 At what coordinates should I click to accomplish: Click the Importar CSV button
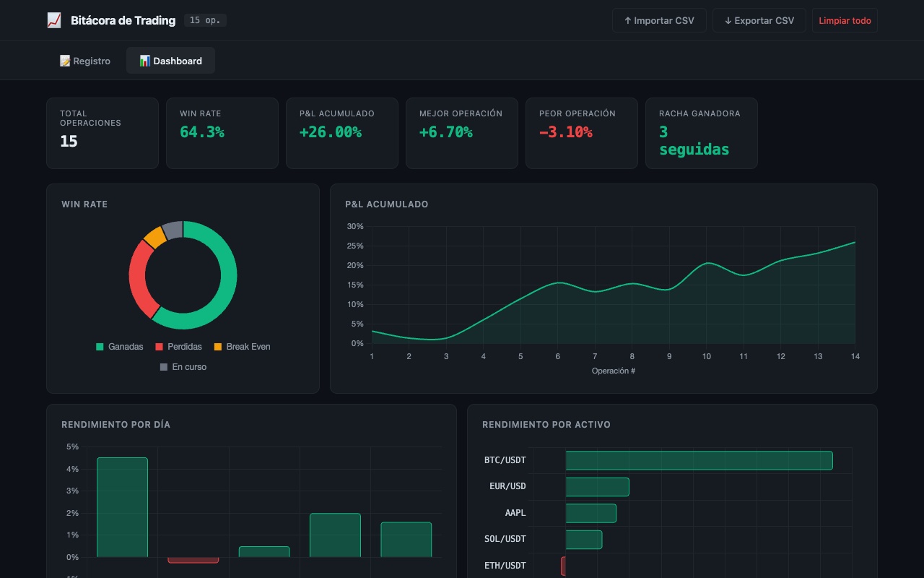pyautogui.click(x=659, y=20)
